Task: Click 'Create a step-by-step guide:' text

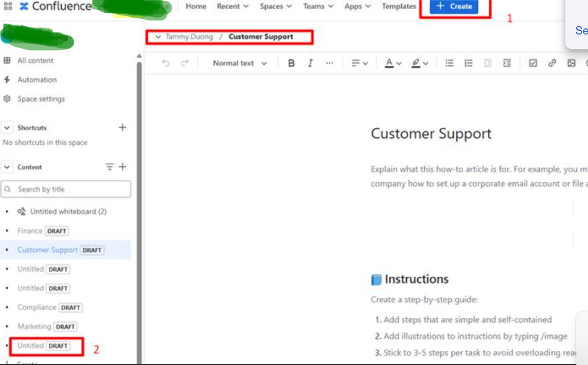Action: (x=424, y=300)
